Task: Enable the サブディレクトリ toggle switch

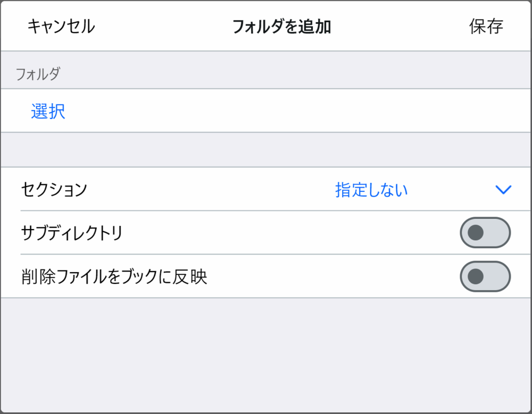Action: [485, 233]
